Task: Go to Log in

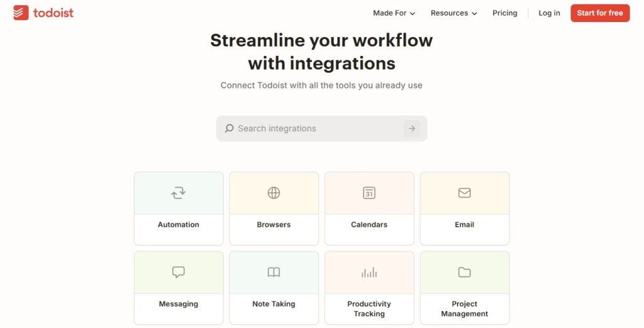Action: point(549,13)
